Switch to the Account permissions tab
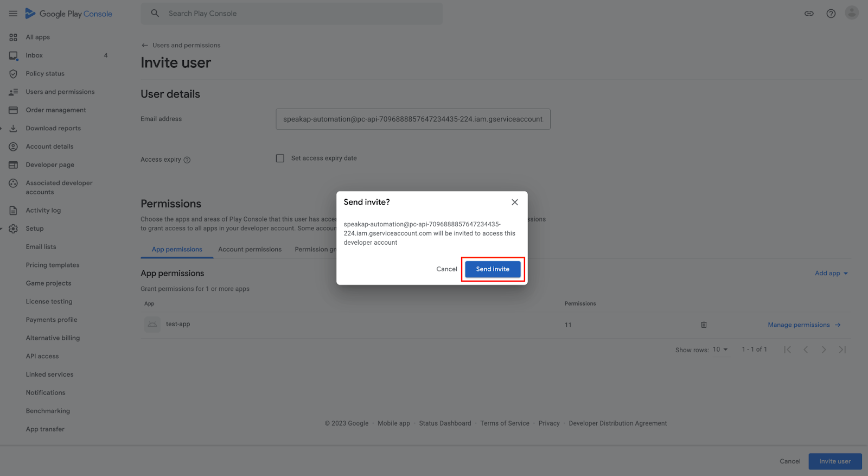Viewport: 868px width, 476px height. point(250,250)
